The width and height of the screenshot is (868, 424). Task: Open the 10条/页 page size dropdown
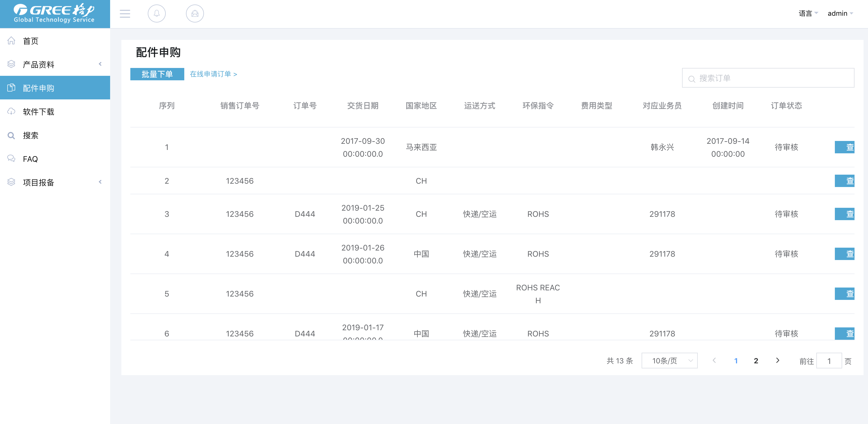coord(669,361)
